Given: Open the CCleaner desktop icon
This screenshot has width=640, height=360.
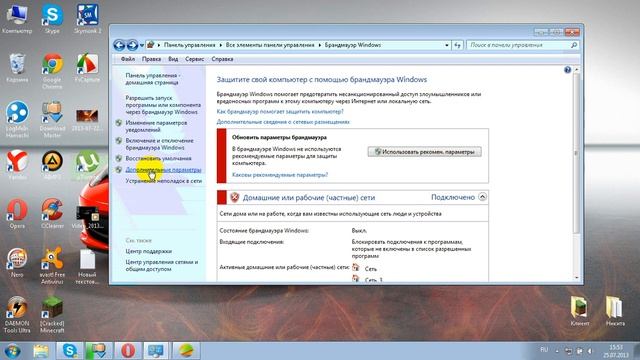Looking at the screenshot, I should (52, 213).
